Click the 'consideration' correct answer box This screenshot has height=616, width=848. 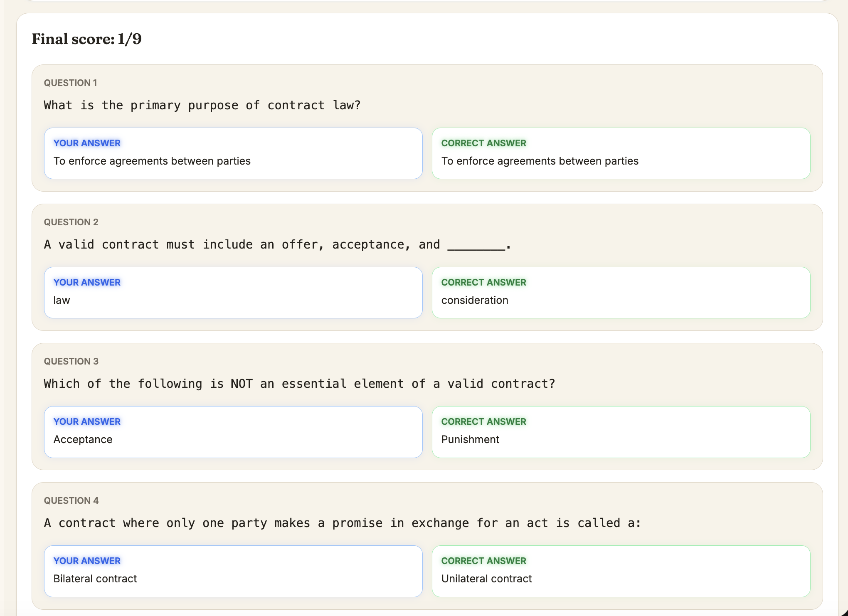coord(621,293)
